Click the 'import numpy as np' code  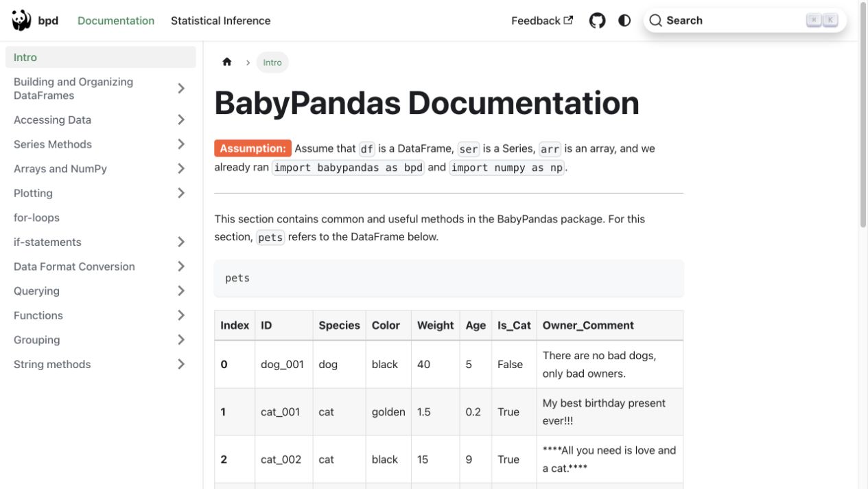pyautogui.click(x=507, y=168)
